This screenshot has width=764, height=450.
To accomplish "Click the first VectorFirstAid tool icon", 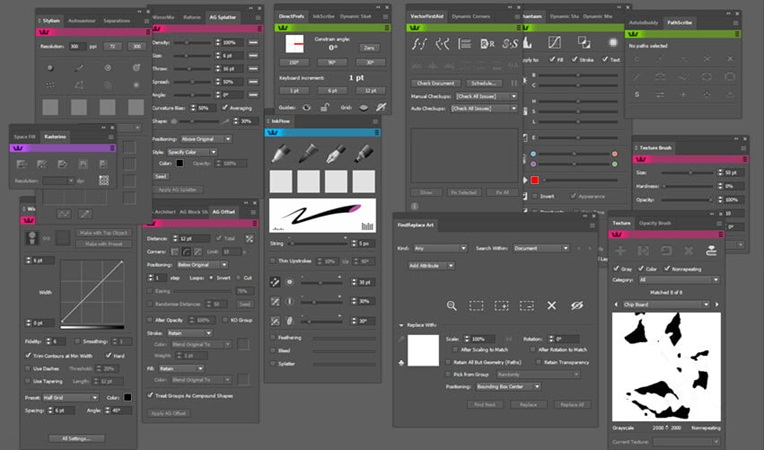I will tap(421, 44).
